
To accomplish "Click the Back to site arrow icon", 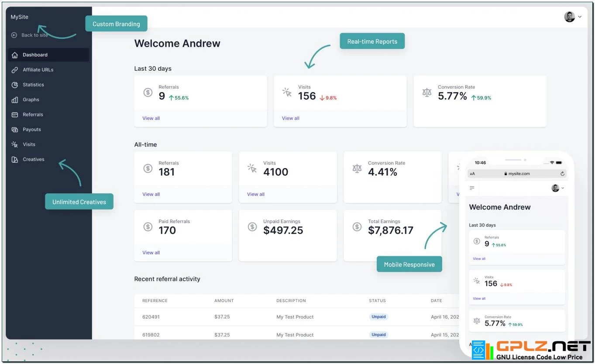I will 14,35.
